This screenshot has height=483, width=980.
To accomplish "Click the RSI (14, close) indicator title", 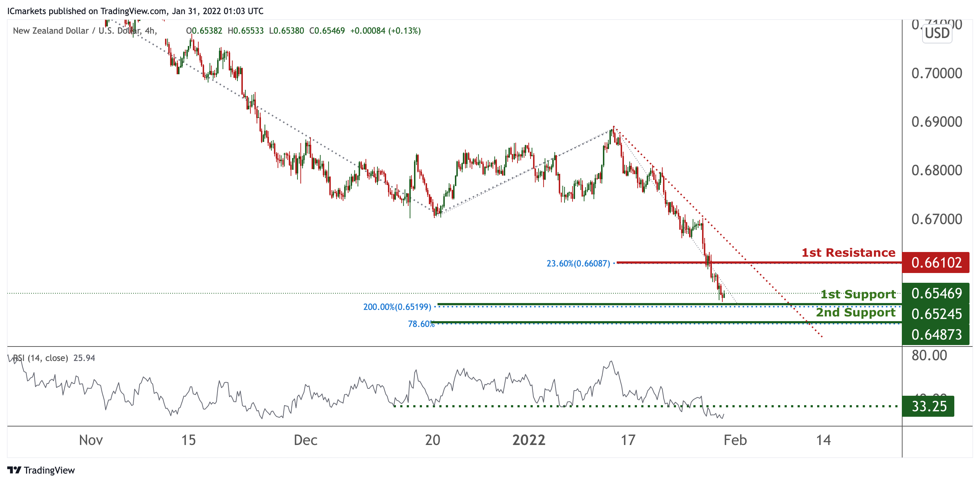I will point(40,358).
